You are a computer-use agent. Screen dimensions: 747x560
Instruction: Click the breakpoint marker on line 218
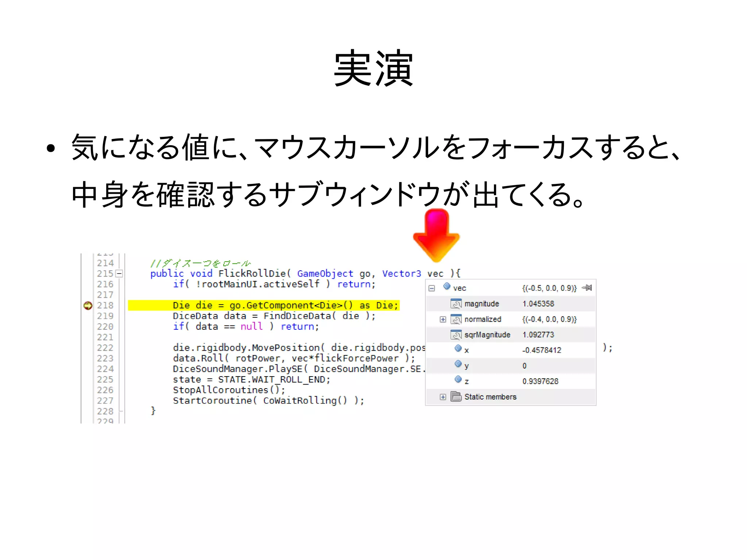point(88,305)
